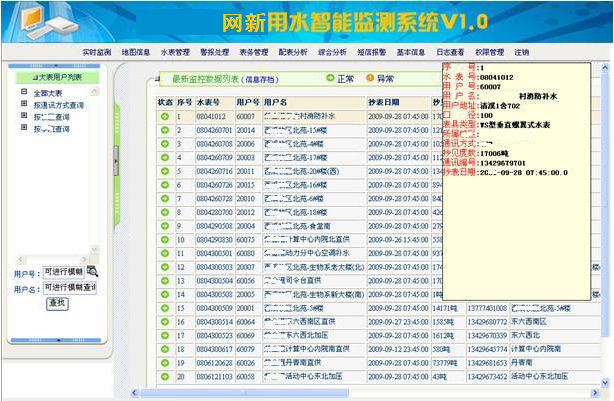Screen dimensions: 614x401
Task: Click the 查找 button
Action: click(x=57, y=303)
